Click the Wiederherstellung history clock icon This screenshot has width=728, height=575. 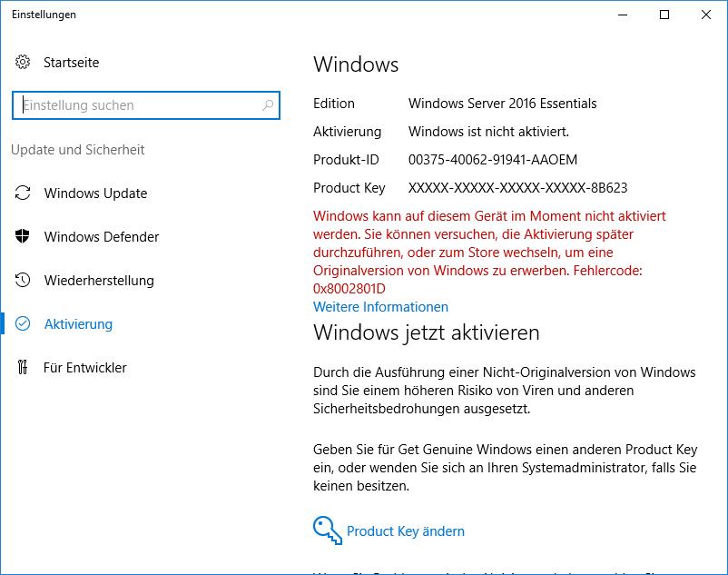23,280
